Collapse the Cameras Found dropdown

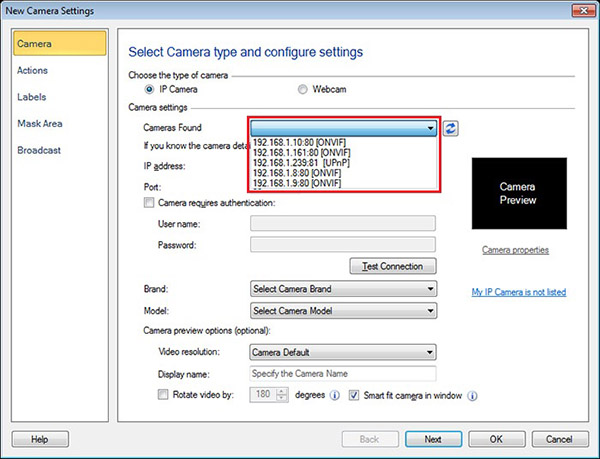click(430, 128)
